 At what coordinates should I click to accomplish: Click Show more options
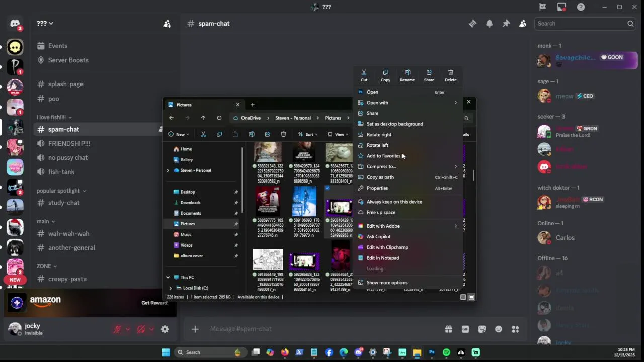point(409,283)
